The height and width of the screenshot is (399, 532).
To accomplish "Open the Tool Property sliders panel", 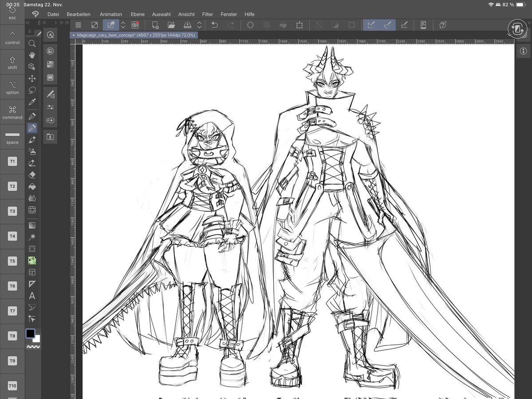I will click(x=50, y=107).
